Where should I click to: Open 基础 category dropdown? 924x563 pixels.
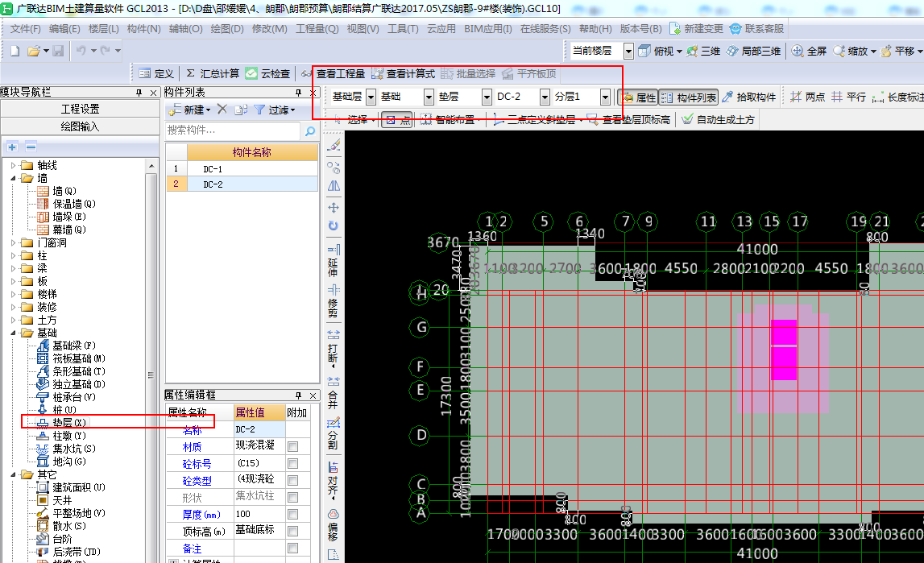point(429,97)
